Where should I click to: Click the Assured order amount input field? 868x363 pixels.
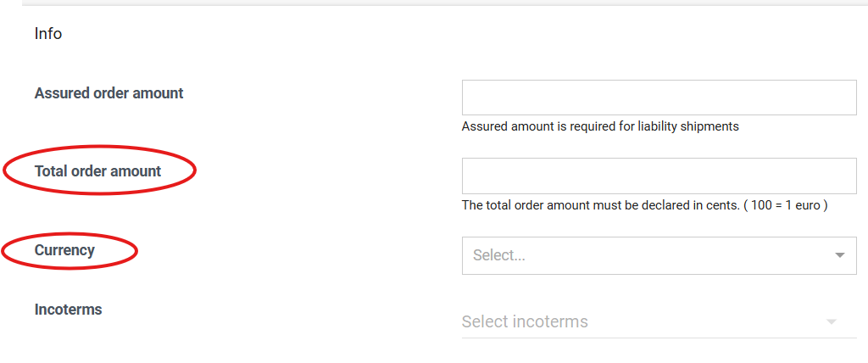(659, 98)
